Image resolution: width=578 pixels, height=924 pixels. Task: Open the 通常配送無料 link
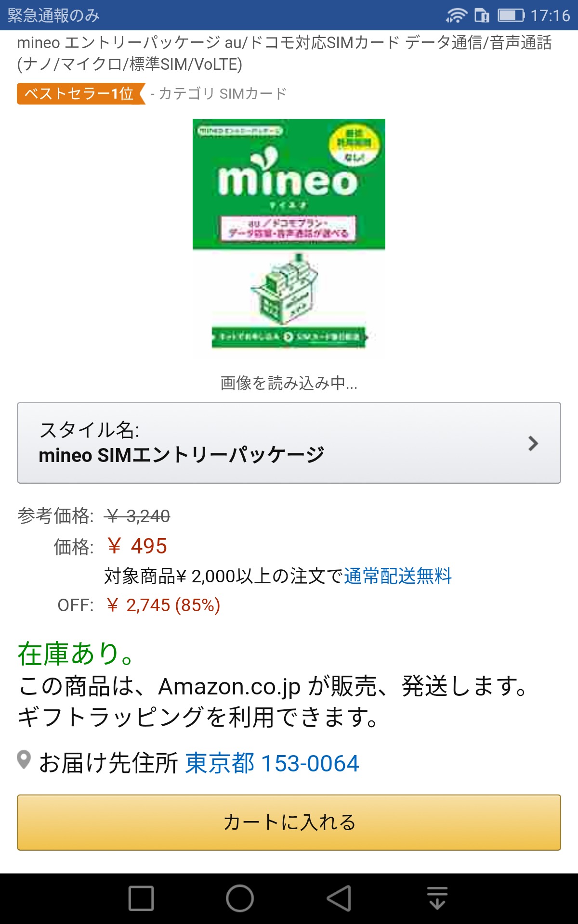pos(398,576)
